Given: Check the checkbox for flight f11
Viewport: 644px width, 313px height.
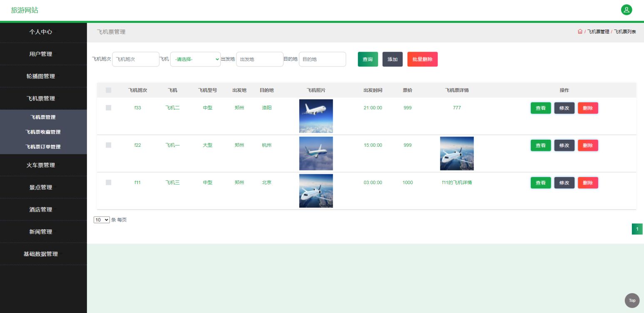Looking at the screenshot, I should [109, 182].
